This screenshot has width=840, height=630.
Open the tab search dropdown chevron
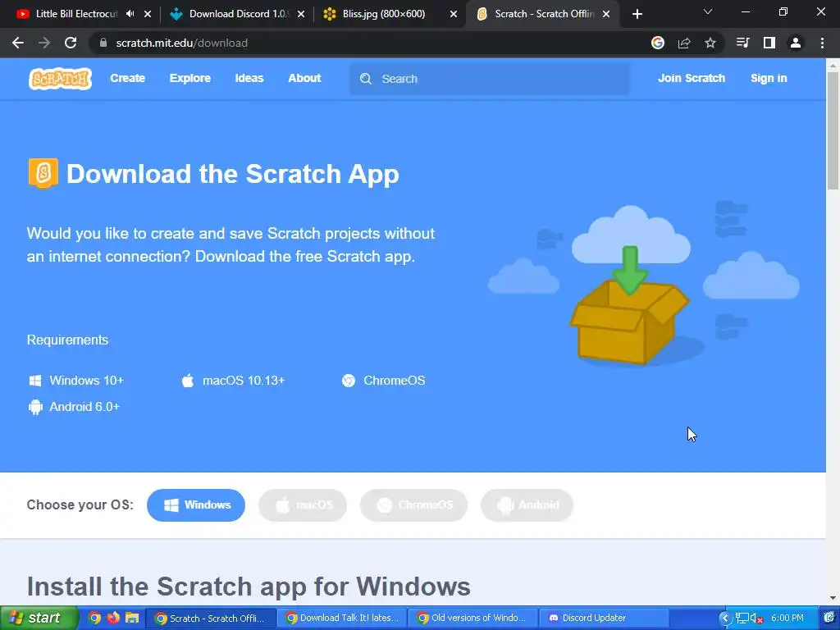(x=708, y=11)
